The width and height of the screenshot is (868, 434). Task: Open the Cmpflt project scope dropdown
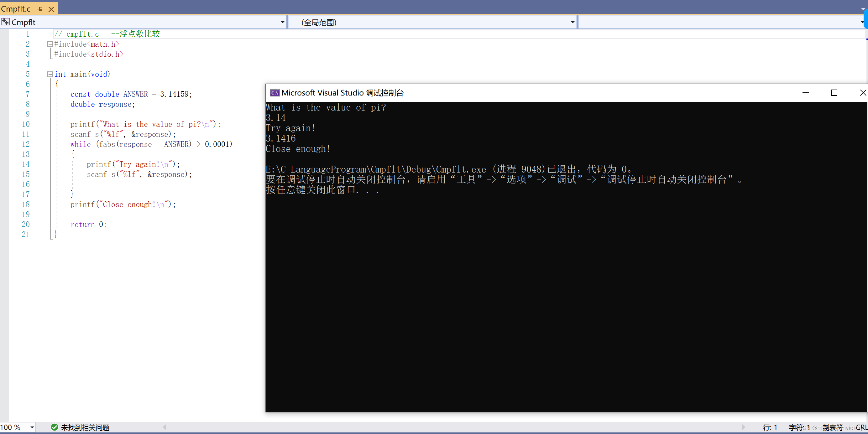point(283,22)
